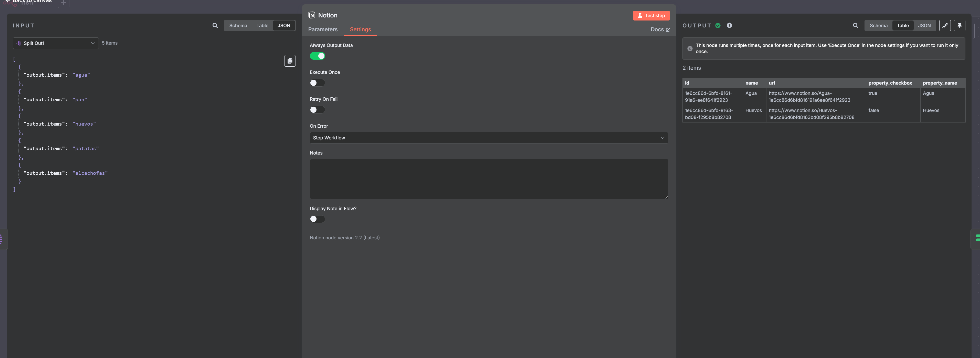Click the pencil edit output icon
Viewport: 980px width, 358px height.
[x=945, y=26]
